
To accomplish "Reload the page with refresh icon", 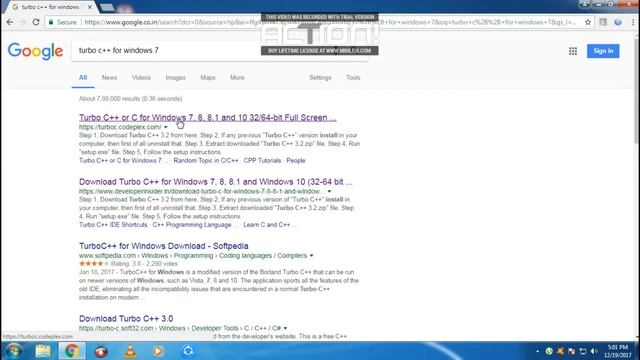I will point(36,22).
